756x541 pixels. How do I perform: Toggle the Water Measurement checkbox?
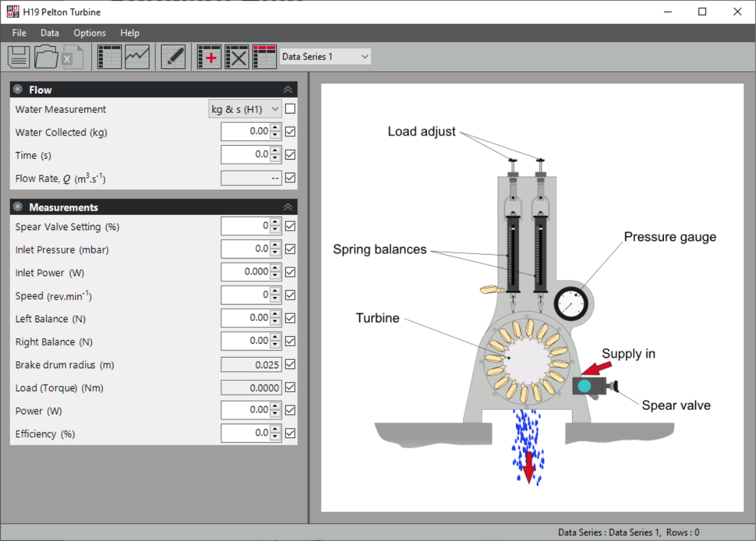click(x=290, y=109)
